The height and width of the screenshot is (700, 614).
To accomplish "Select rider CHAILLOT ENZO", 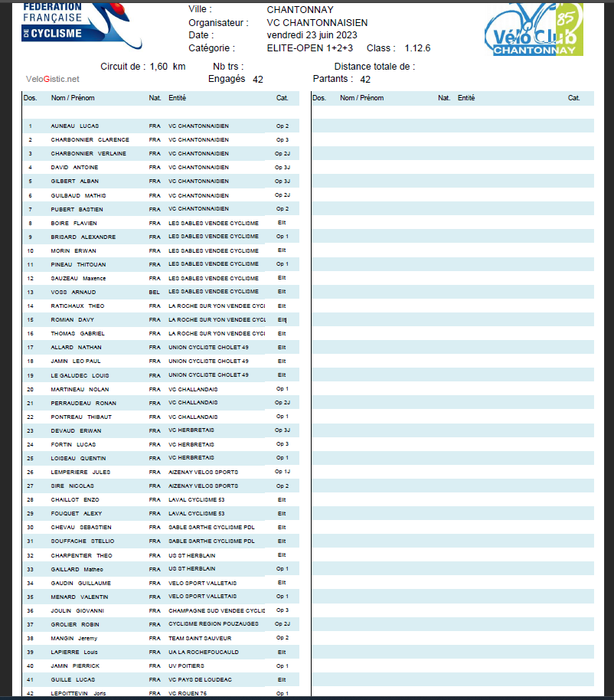I will coord(75,500).
